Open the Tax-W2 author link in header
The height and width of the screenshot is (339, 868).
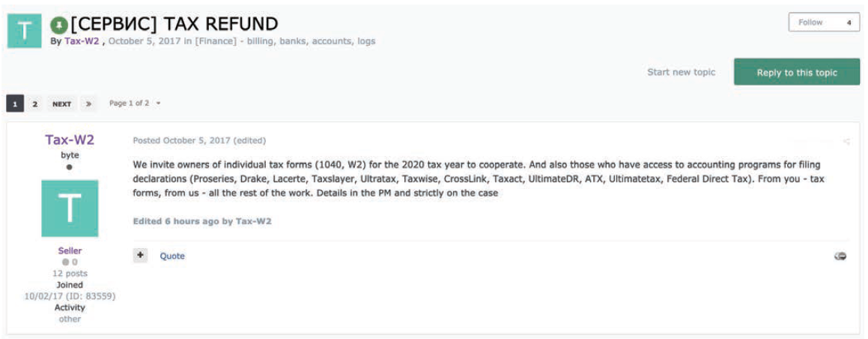tap(82, 41)
